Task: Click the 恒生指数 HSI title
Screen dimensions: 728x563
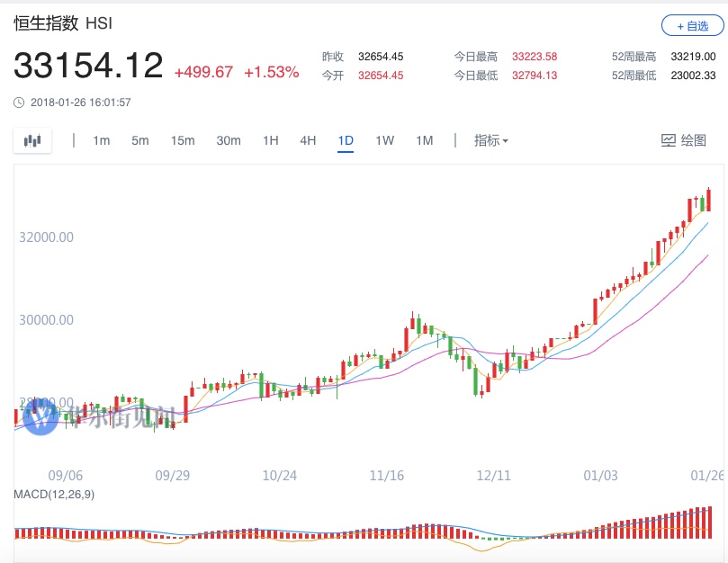Action: tap(63, 24)
